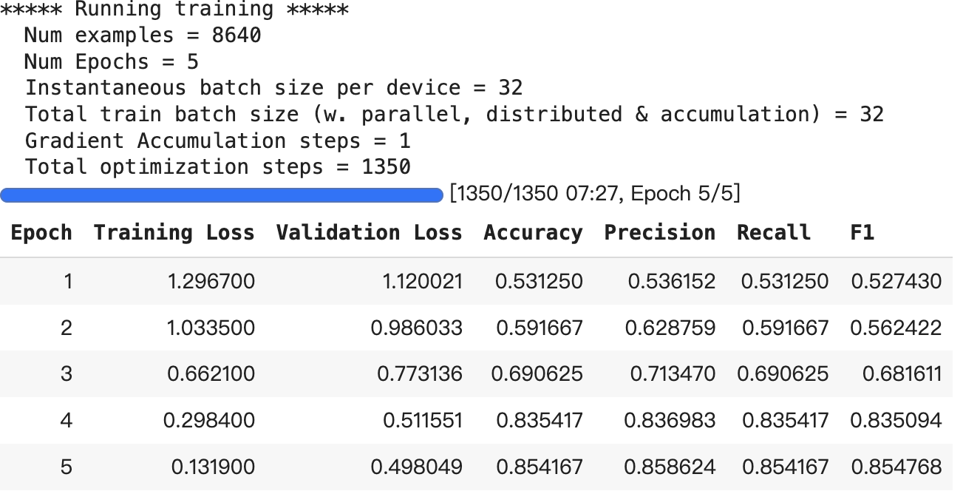The image size is (980, 494).
Task: Click the blue training progress bar
Action: (x=222, y=194)
